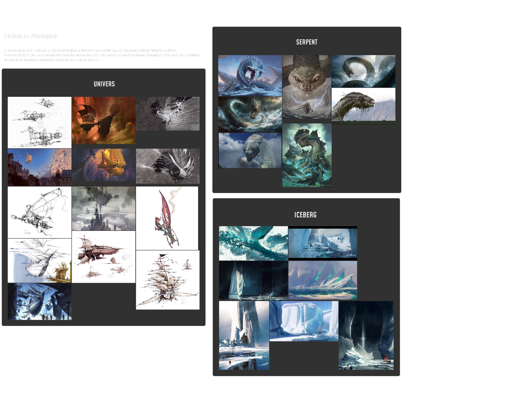
Task: Click the boy riding red solar sail board
Action: [167, 218]
